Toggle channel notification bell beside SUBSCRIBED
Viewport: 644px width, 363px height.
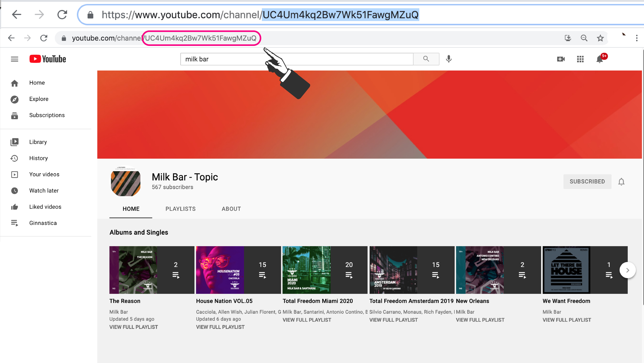(x=621, y=182)
